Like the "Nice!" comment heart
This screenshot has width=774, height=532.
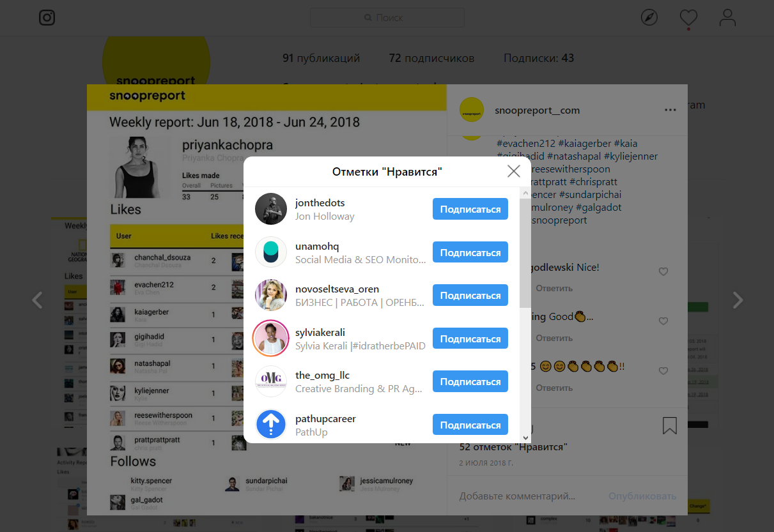point(663,271)
